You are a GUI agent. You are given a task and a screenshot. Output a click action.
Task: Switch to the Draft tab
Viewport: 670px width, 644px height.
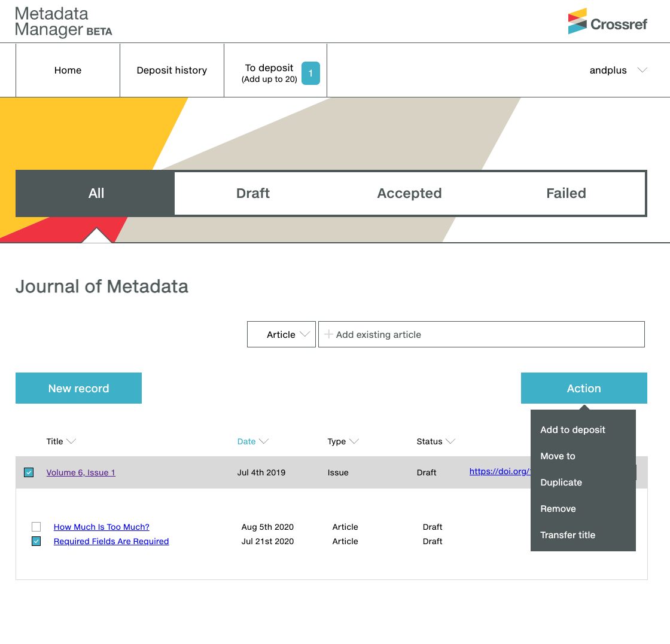[x=252, y=193]
